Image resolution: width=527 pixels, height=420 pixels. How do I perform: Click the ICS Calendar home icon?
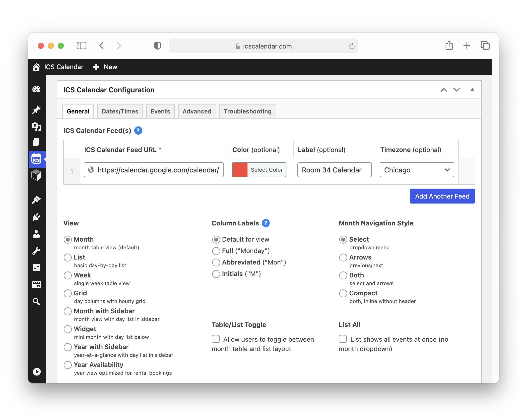37,67
